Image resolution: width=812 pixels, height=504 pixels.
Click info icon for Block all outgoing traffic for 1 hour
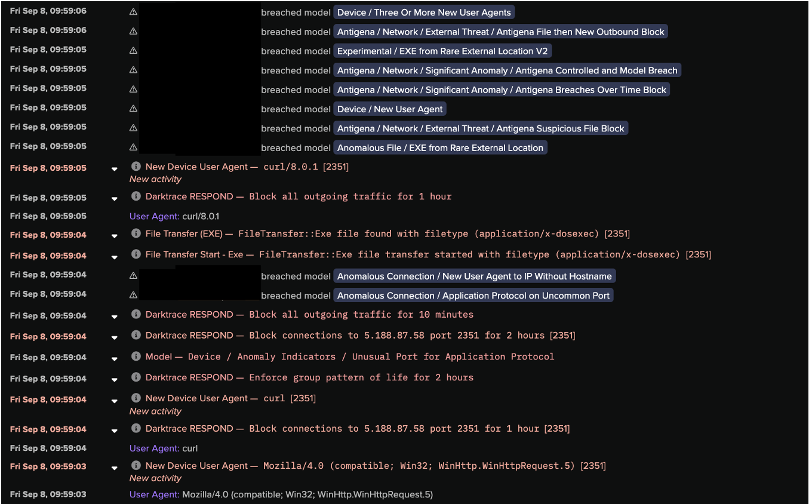(136, 196)
